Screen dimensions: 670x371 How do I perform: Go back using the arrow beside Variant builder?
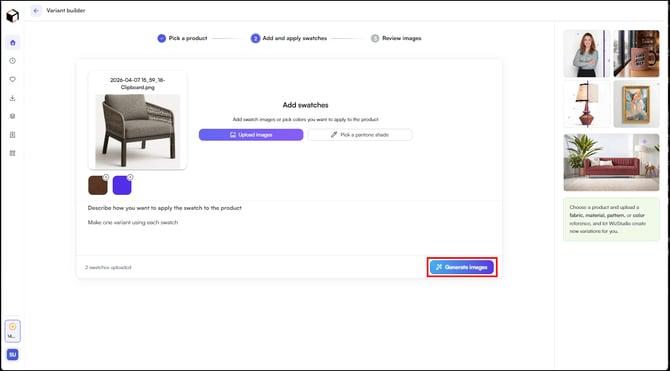[36, 11]
